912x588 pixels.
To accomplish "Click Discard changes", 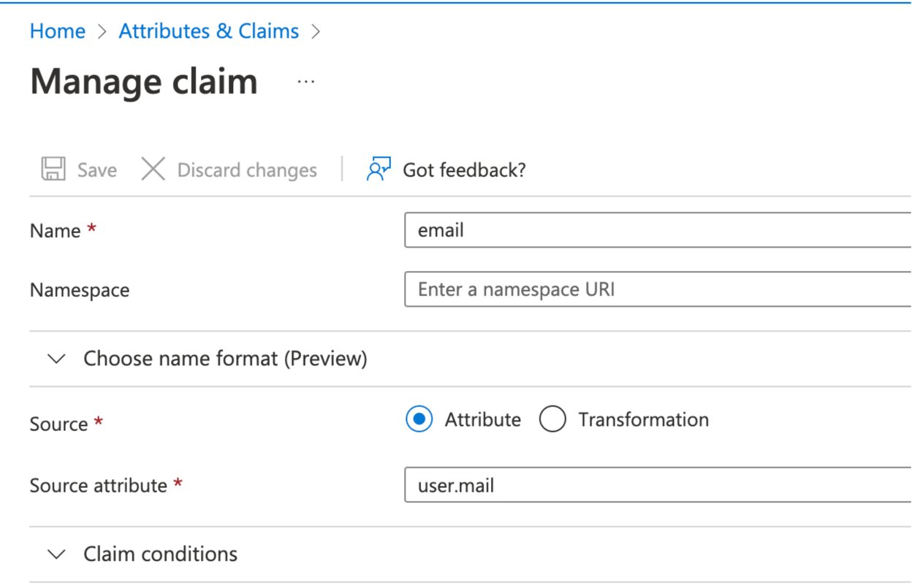I will 246,169.
